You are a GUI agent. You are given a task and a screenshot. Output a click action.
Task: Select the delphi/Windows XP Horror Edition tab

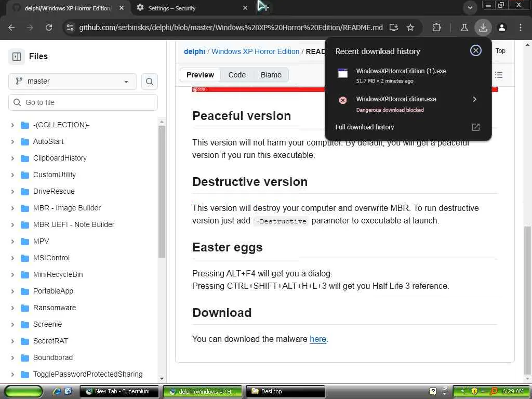tap(67, 8)
